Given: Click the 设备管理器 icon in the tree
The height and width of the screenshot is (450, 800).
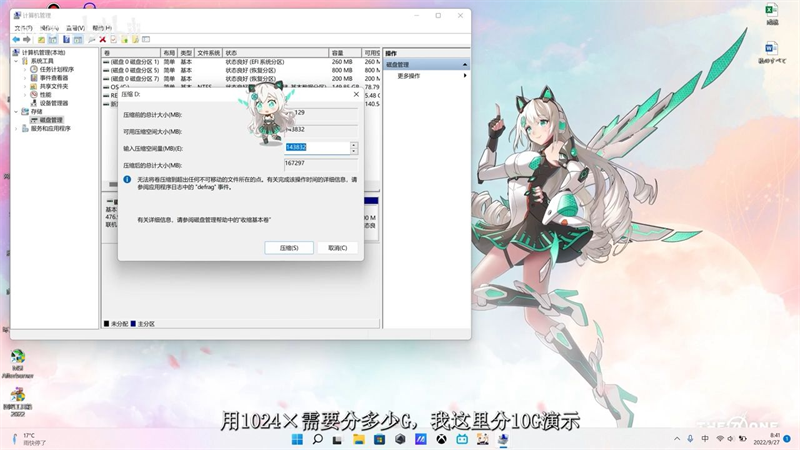Looking at the screenshot, I should pyautogui.click(x=34, y=103).
